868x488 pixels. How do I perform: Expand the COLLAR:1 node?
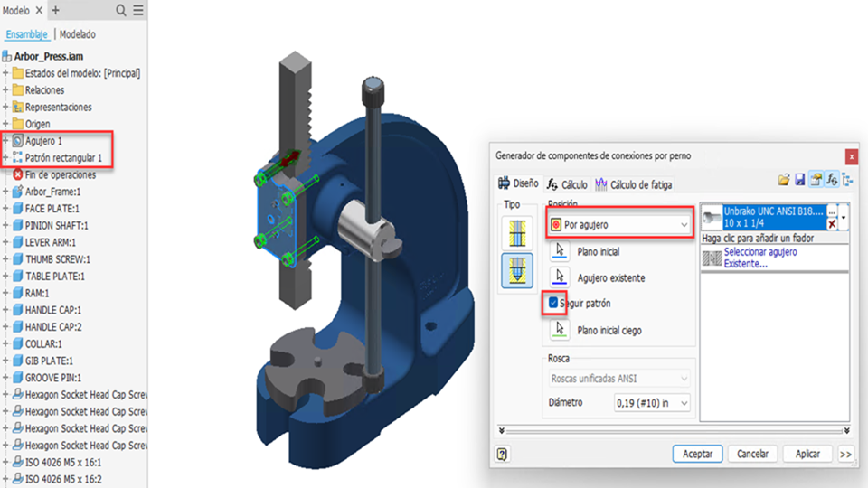coord(5,343)
